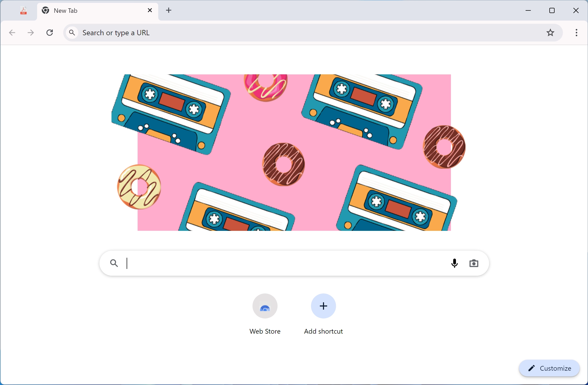Close the New Tab tab
This screenshot has width=588, height=385.
tap(150, 10)
